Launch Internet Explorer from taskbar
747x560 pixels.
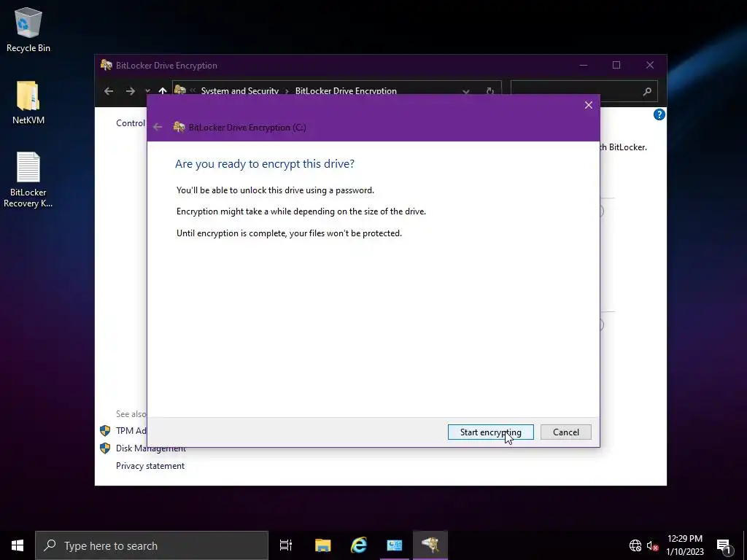point(359,545)
